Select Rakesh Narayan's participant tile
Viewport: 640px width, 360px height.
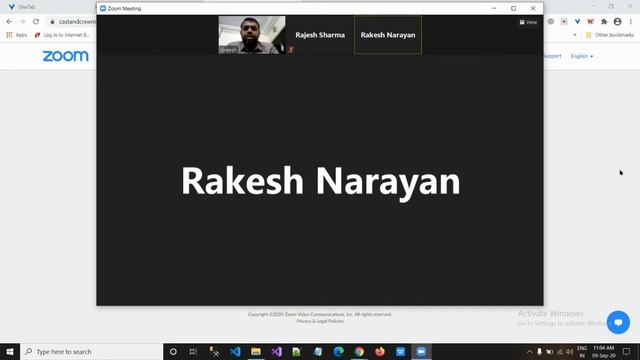pyautogui.click(x=388, y=35)
